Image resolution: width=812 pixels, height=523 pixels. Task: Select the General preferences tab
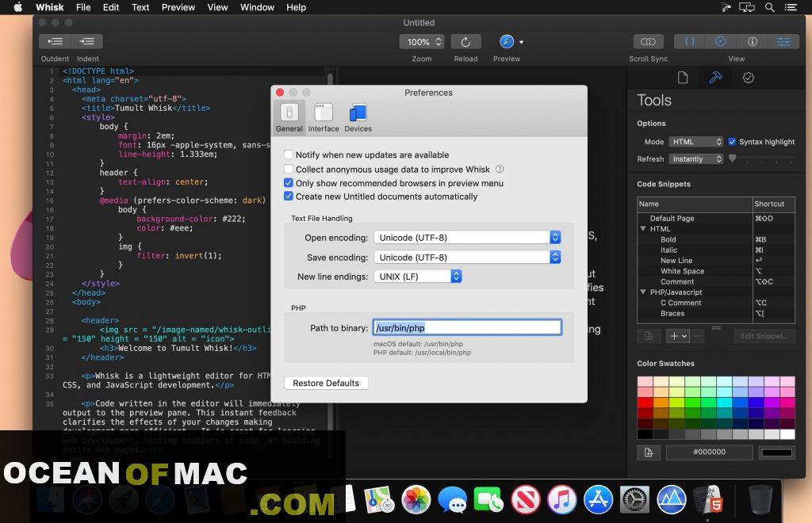pos(289,118)
